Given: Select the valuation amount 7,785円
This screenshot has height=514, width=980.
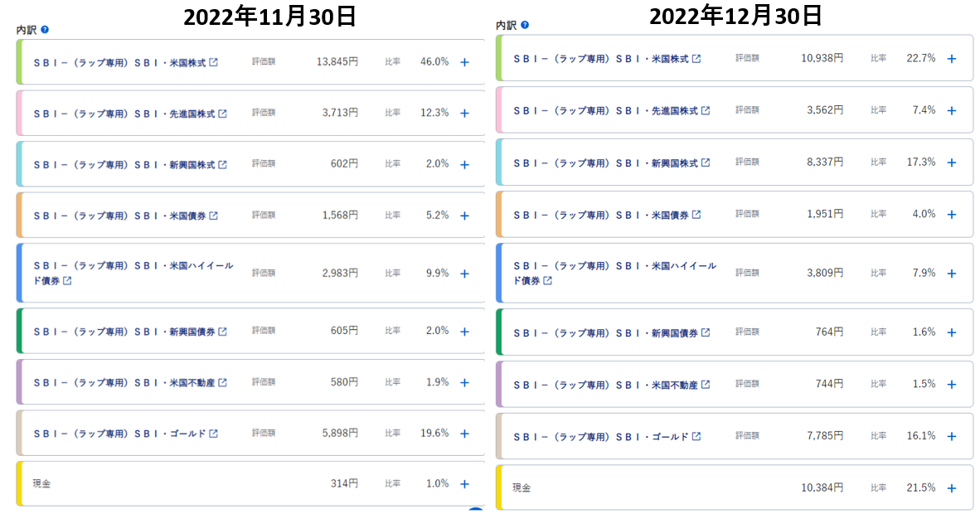Looking at the screenshot, I should [x=825, y=435].
